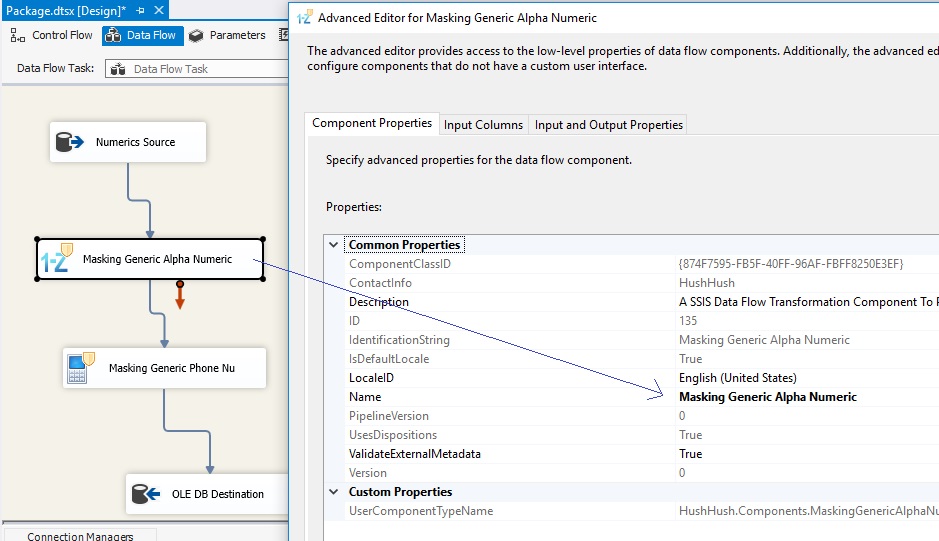Click the Parameters tab icon
The width and height of the screenshot is (939, 541).
[x=196, y=36]
